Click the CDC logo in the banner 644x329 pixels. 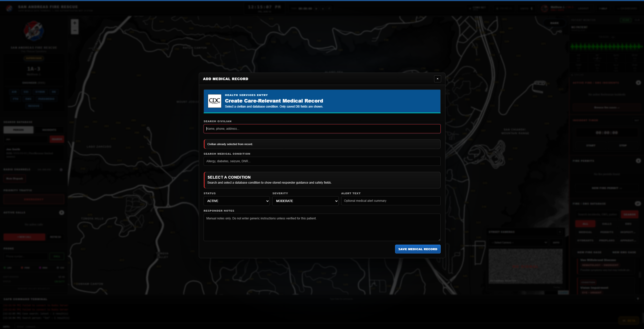click(x=215, y=101)
